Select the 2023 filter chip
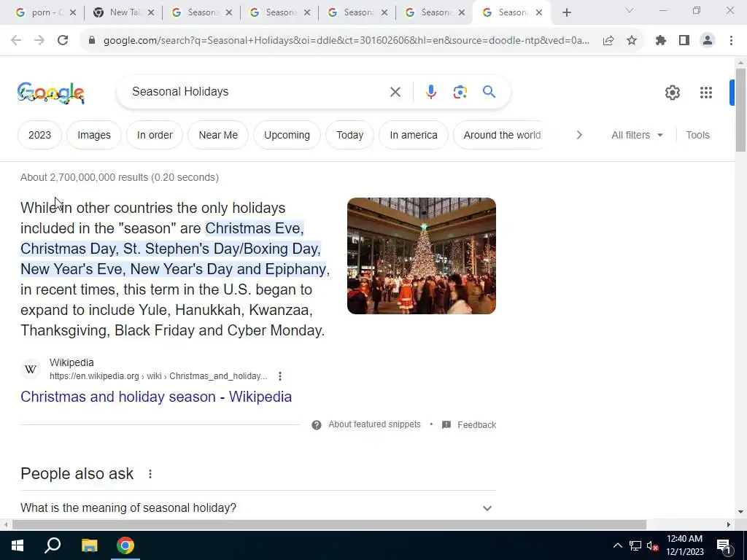 [39, 135]
